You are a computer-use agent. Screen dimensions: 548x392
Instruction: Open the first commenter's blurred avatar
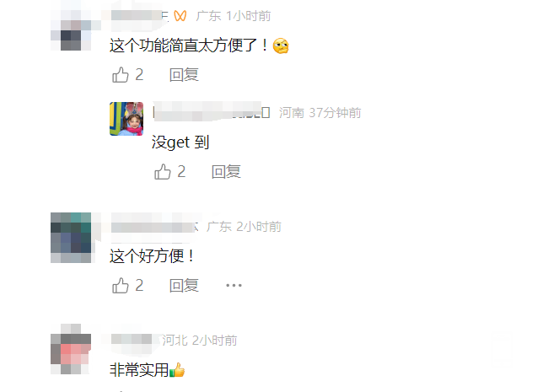pyautogui.click(x=71, y=30)
